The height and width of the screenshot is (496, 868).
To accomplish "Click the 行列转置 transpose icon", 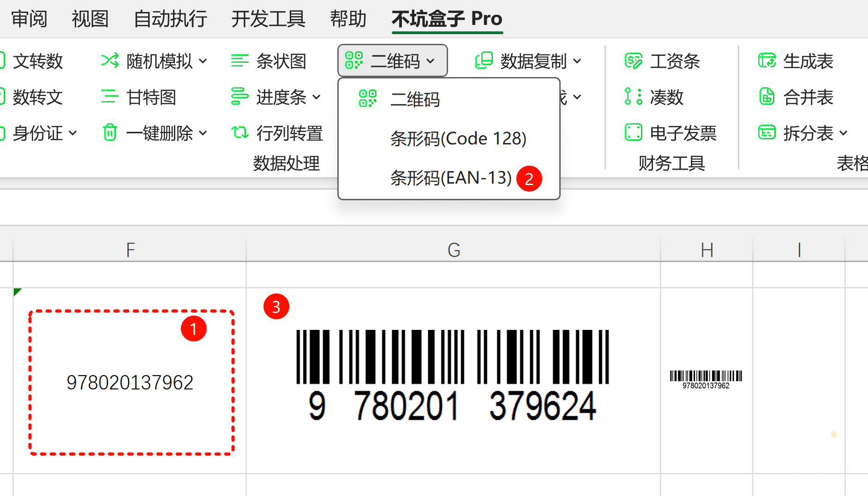I will 240,132.
